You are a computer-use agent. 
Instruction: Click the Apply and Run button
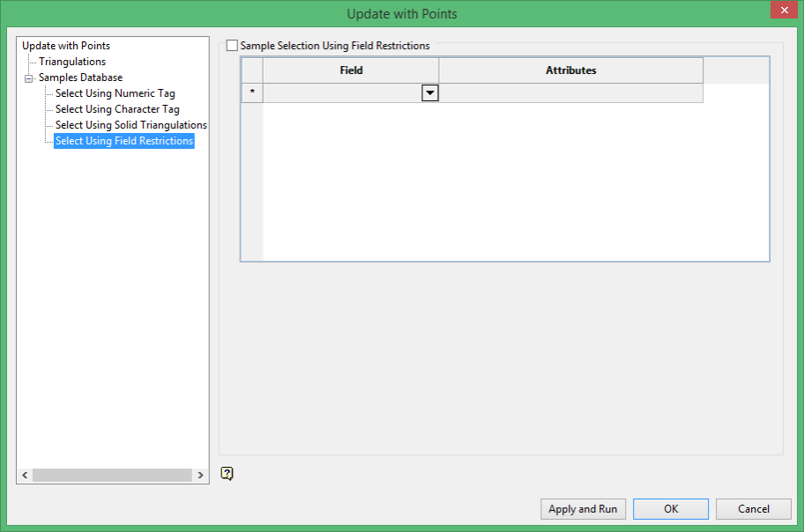[x=583, y=509]
